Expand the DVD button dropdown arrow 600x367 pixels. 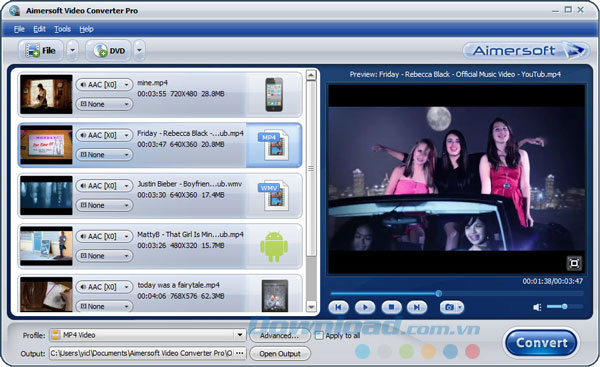tap(139, 51)
